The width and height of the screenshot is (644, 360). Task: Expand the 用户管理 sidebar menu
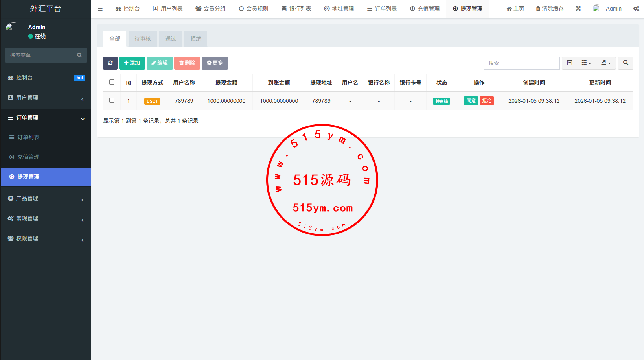46,98
